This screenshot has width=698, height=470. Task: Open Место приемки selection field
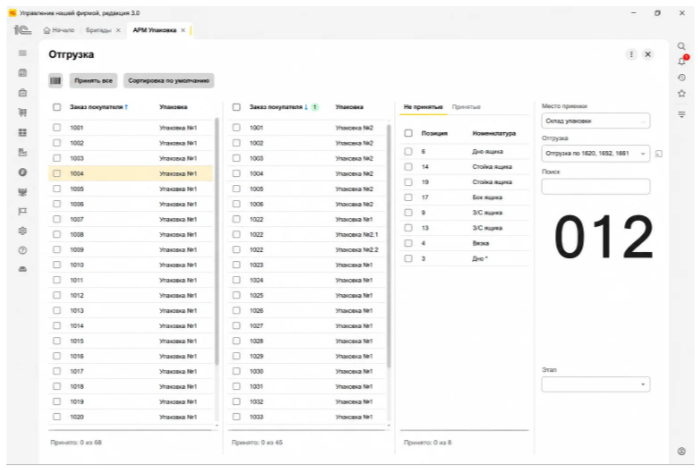(596, 121)
